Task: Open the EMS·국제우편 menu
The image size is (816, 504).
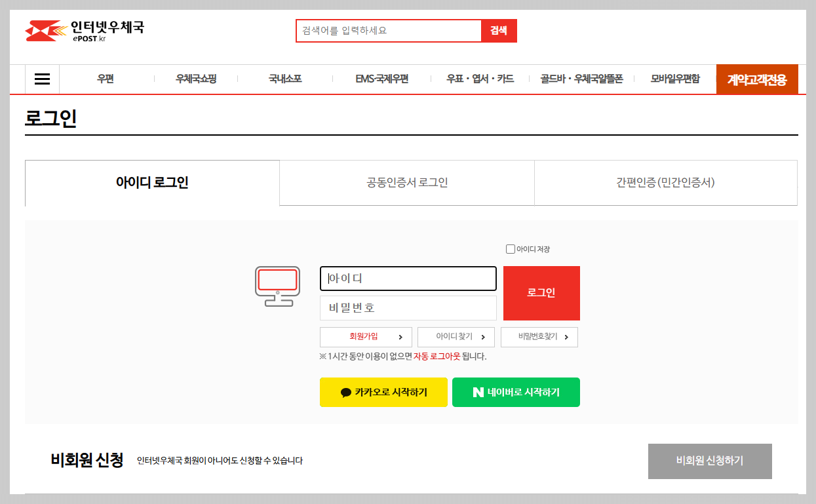Action: point(383,79)
